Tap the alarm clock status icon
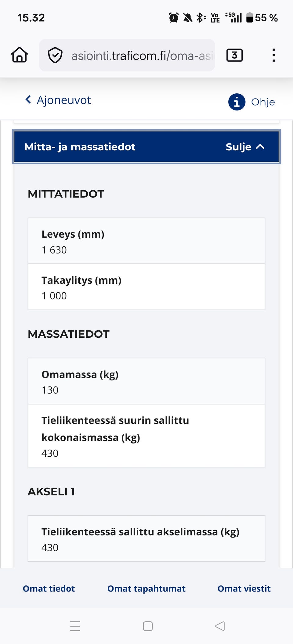This screenshot has height=644, width=293. point(174,18)
